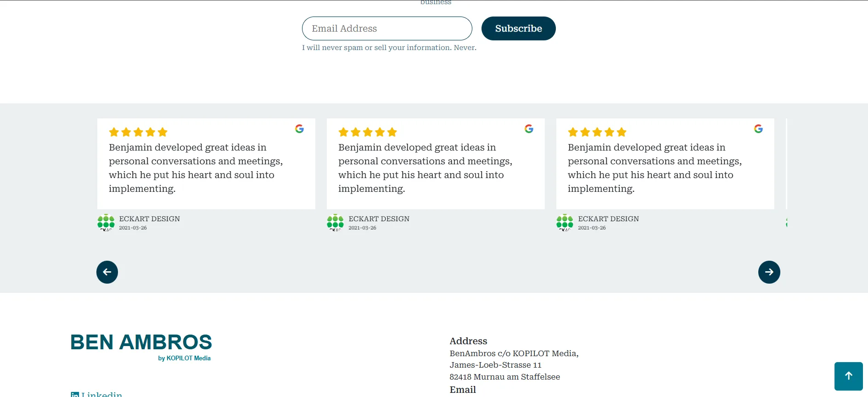Click the LinkedIn icon in footer
Screen dimensions: 868x397
click(75, 394)
